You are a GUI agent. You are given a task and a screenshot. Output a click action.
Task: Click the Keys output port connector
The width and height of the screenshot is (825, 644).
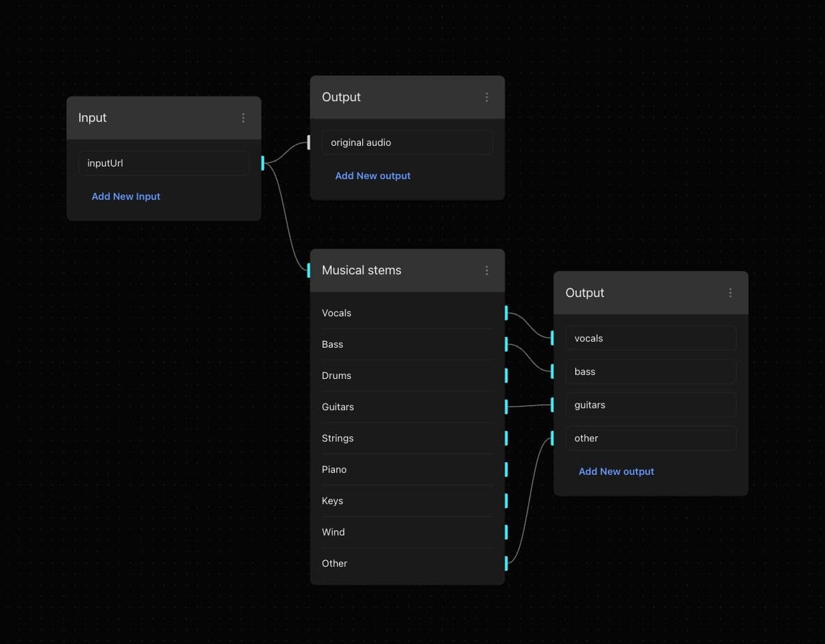pyautogui.click(x=506, y=501)
